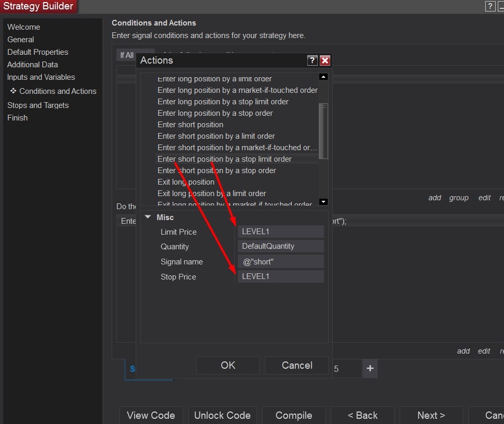Click the Limit Price value field
504x424 pixels.
(281, 232)
